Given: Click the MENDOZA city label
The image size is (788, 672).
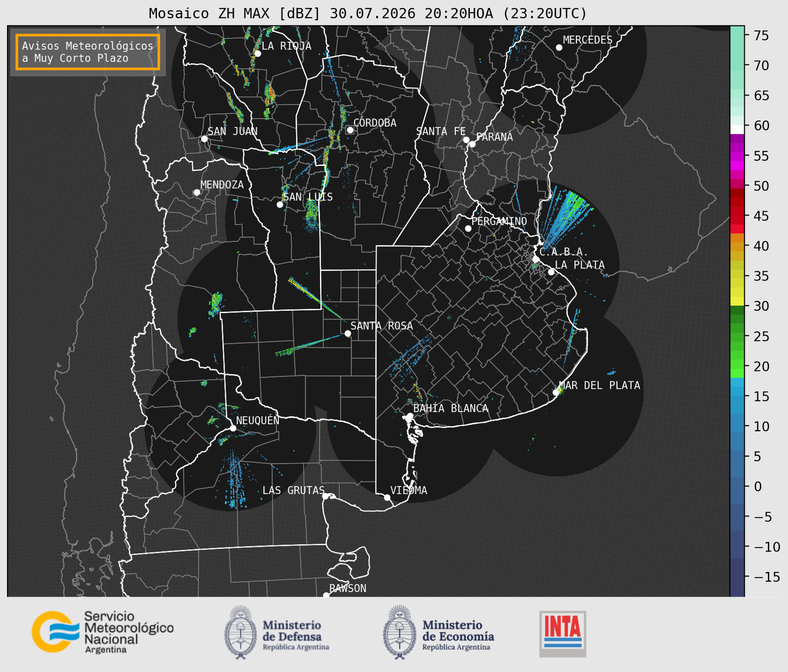Looking at the screenshot, I should coord(222,185).
